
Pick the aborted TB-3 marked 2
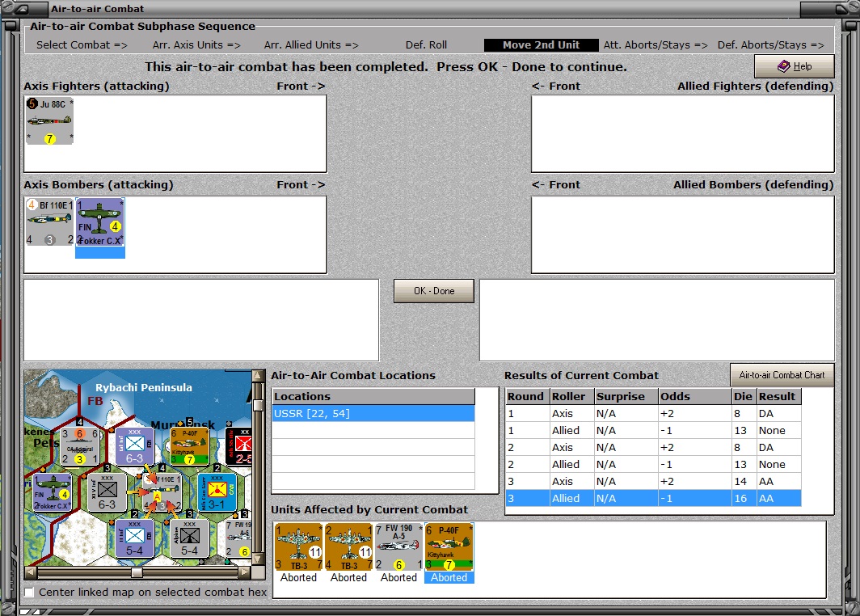(349, 547)
